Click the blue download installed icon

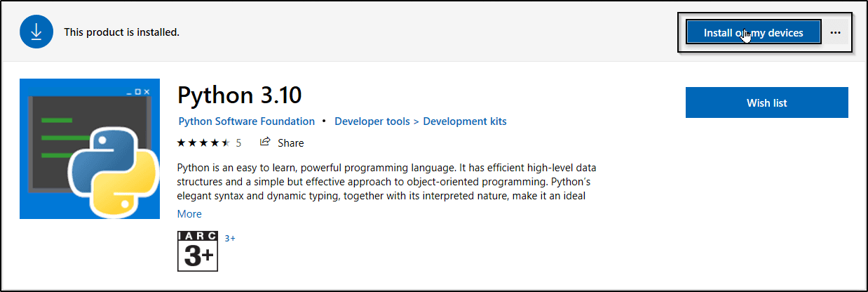click(x=37, y=32)
